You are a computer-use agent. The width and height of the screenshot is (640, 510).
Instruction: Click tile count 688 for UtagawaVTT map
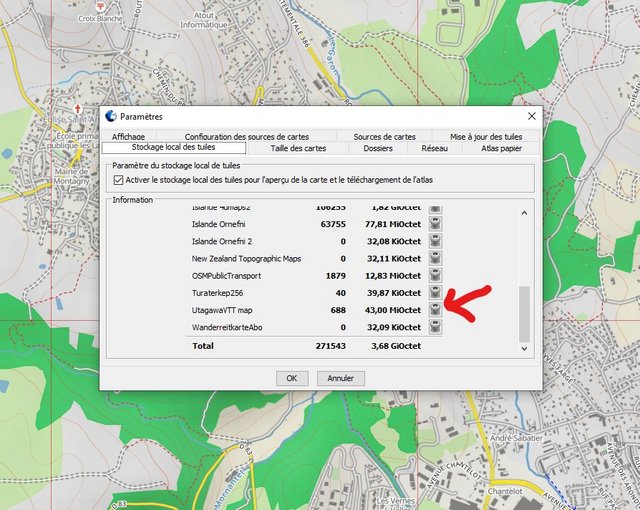[x=338, y=310]
